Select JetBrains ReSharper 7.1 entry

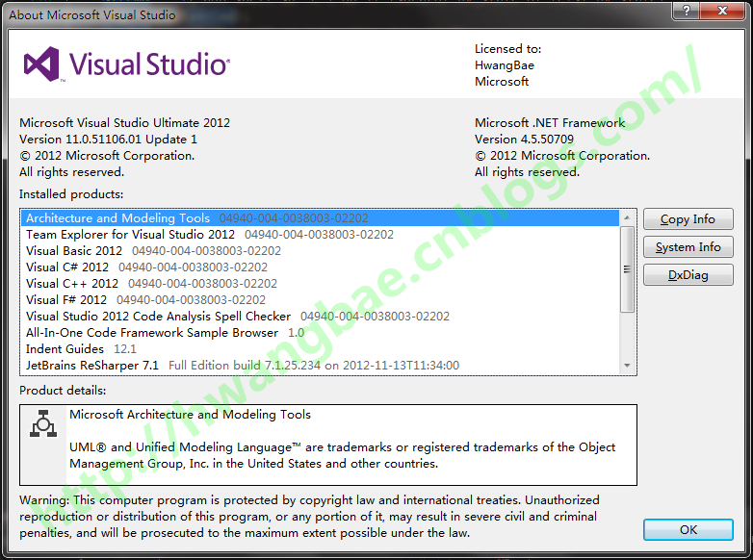pos(321,366)
